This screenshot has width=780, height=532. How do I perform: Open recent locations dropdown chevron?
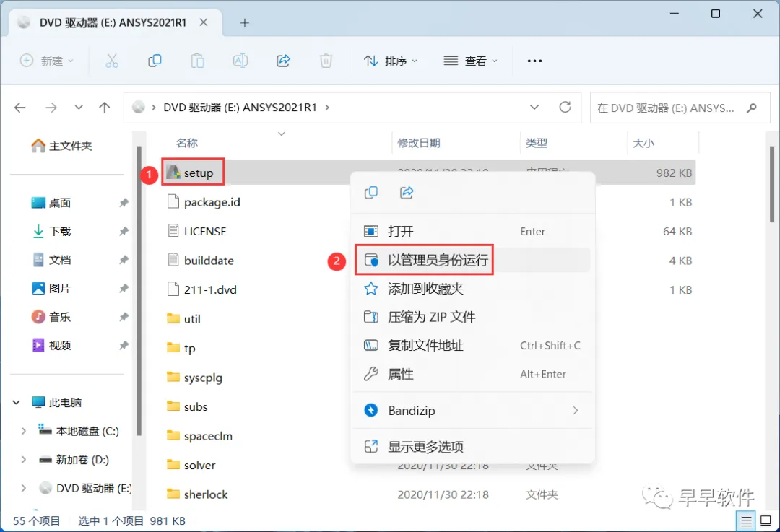tap(79, 108)
